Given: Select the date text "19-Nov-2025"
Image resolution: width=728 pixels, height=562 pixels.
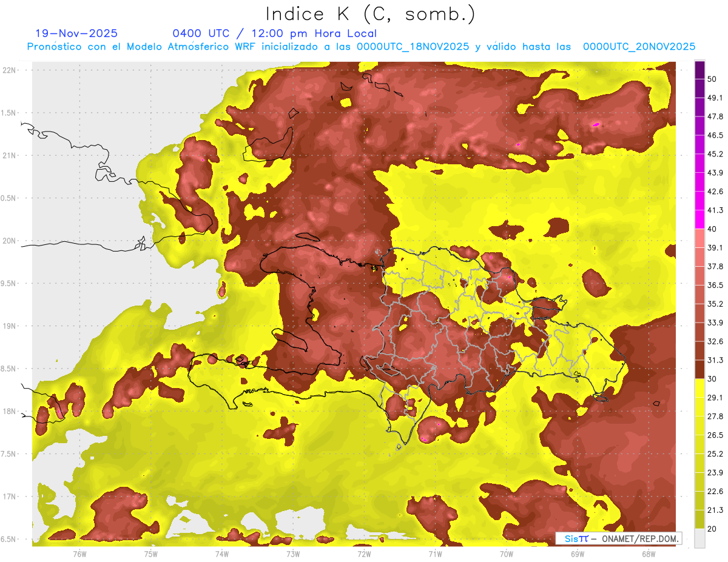Looking at the screenshot, I should pyautogui.click(x=76, y=33).
